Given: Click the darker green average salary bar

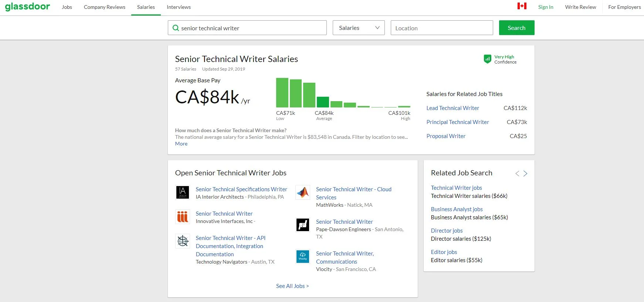Looking at the screenshot, I should click(x=323, y=102).
